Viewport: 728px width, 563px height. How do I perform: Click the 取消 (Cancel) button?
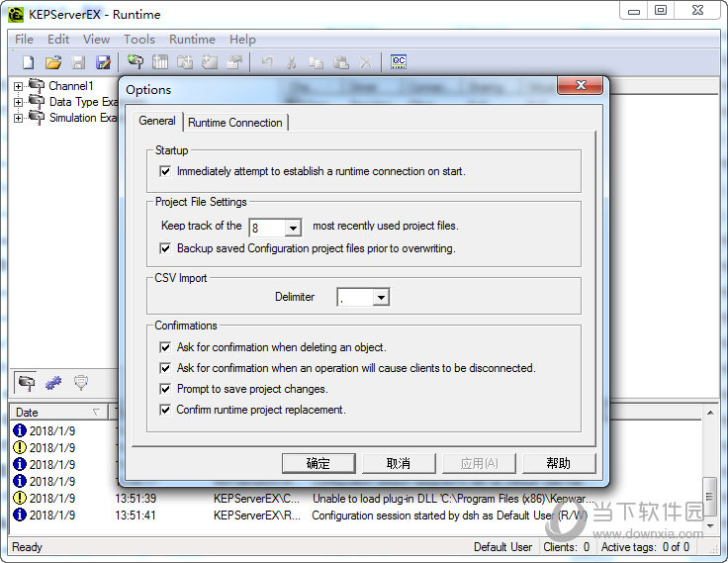399,463
